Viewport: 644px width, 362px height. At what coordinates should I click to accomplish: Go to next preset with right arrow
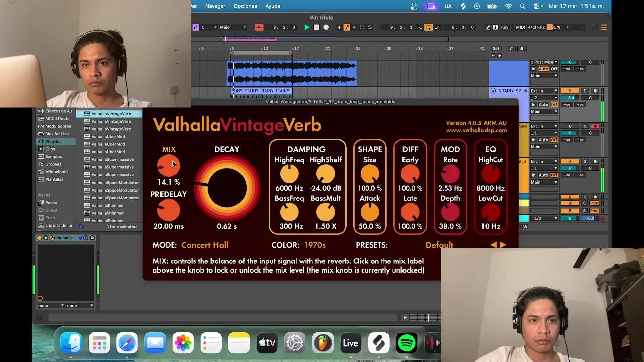click(x=503, y=245)
